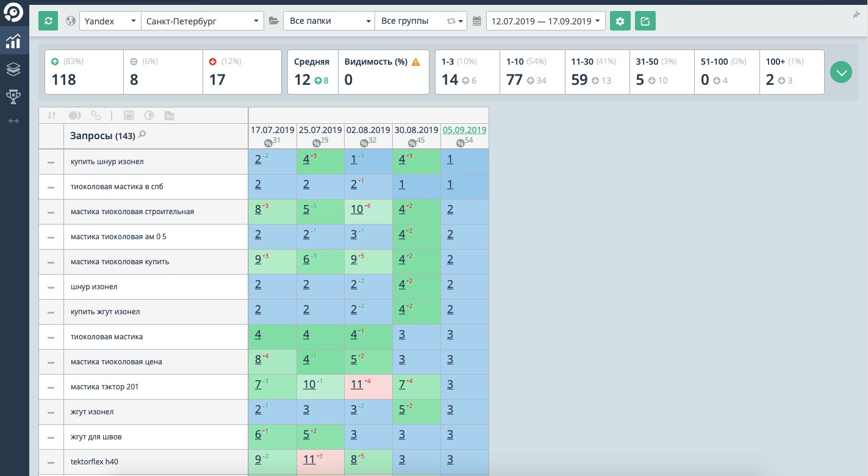The height and width of the screenshot is (476, 868).
Task: Click the percent icon under 30.08.2019
Action: click(x=412, y=143)
